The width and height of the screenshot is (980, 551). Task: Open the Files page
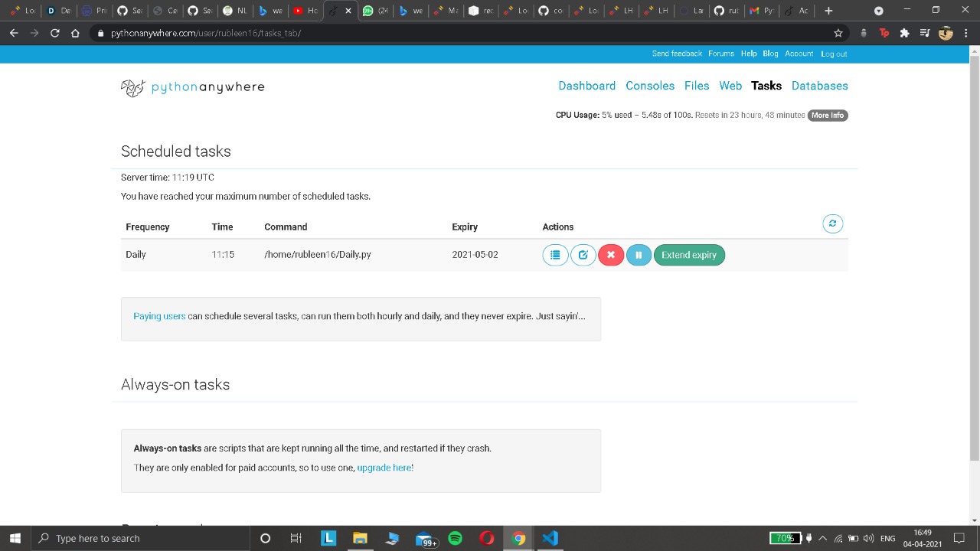click(x=697, y=86)
